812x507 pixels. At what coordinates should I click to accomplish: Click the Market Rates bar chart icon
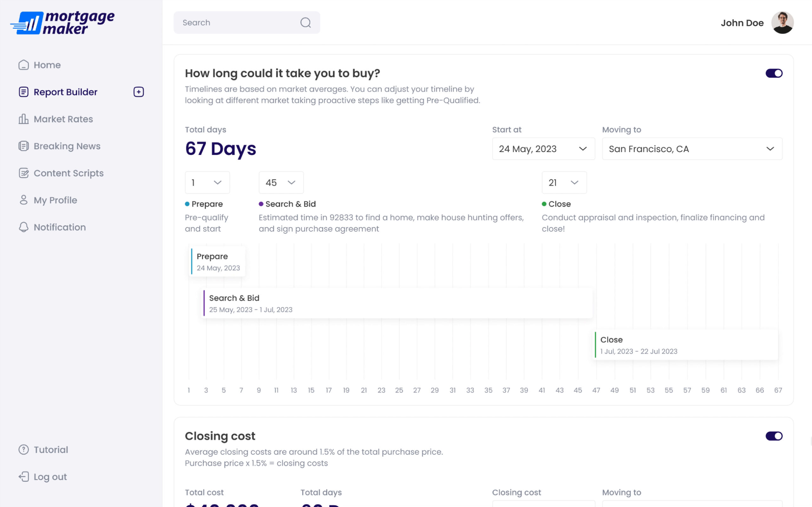point(23,119)
